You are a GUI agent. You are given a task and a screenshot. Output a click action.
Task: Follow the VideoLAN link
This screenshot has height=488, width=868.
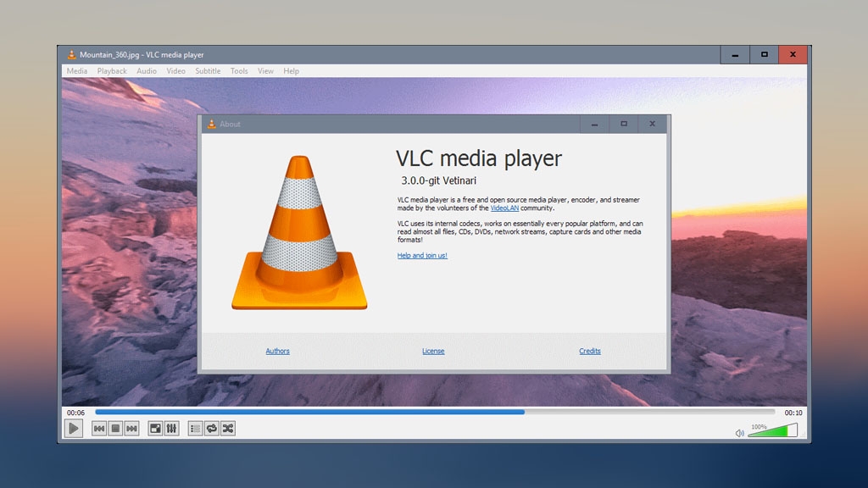tap(504, 208)
